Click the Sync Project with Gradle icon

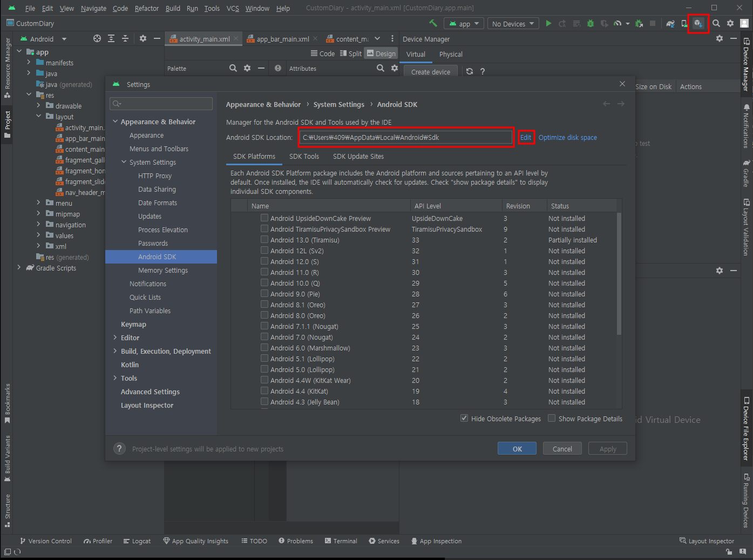(670, 23)
